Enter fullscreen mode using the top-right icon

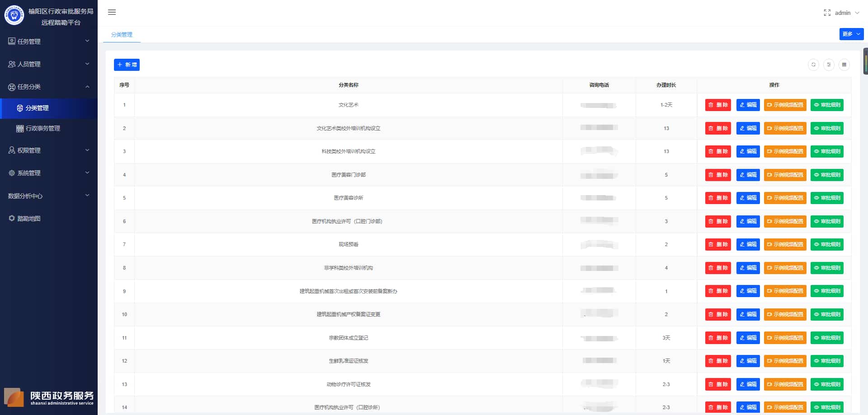[x=827, y=13]
